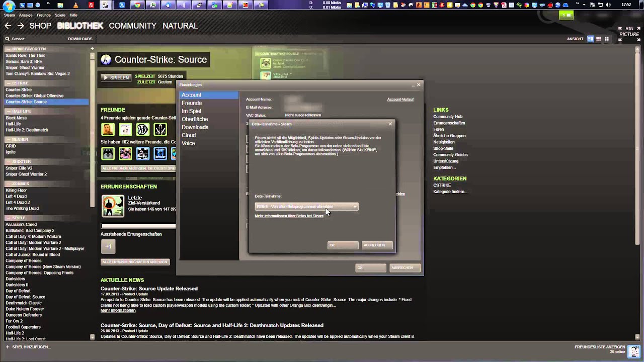Open VLC from the taskbar
The height and width of the screenshot is (362, 644).
[x=75, y=5]
